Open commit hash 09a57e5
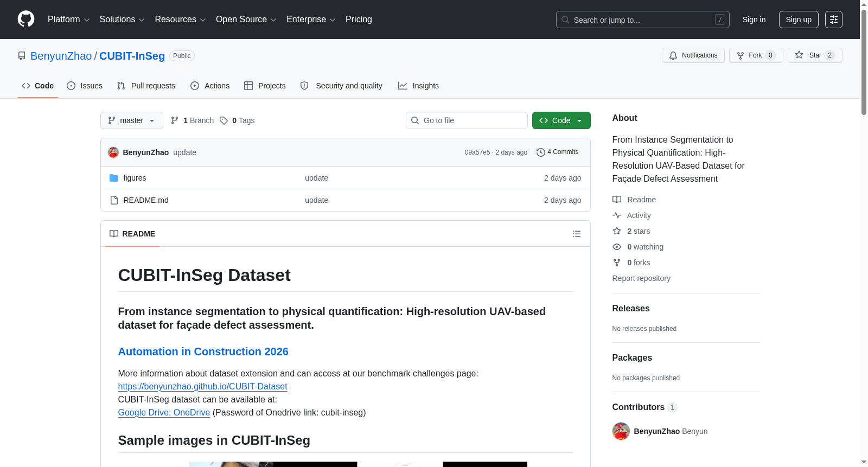Image resolution: width=868 pixels, height=467 pixels. pos(477,152)
